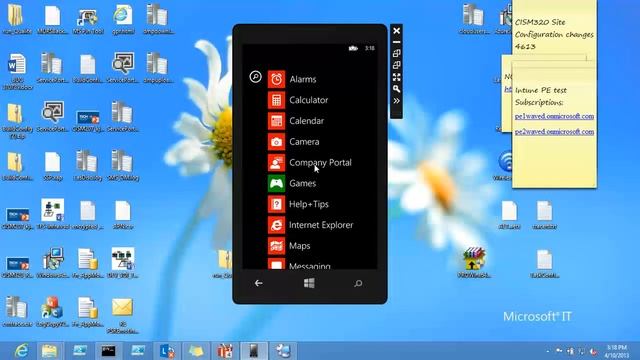Select the CISM320 Site Configuration sticky note
The width and height of the screenshot is (640, 360).
click(554, 34)
